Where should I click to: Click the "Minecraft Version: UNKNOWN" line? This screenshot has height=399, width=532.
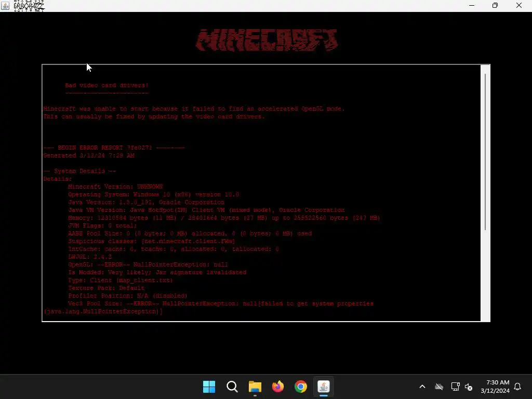115,187
